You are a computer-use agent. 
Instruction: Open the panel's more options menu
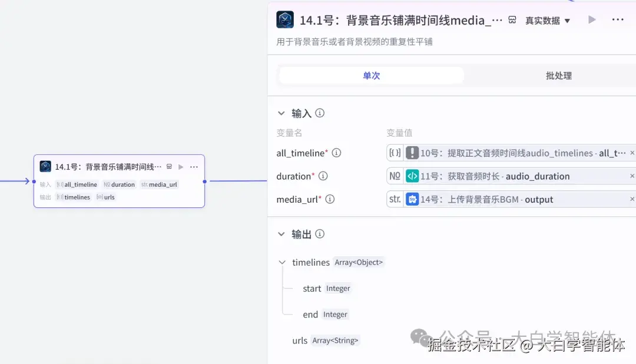coord(617,19)
